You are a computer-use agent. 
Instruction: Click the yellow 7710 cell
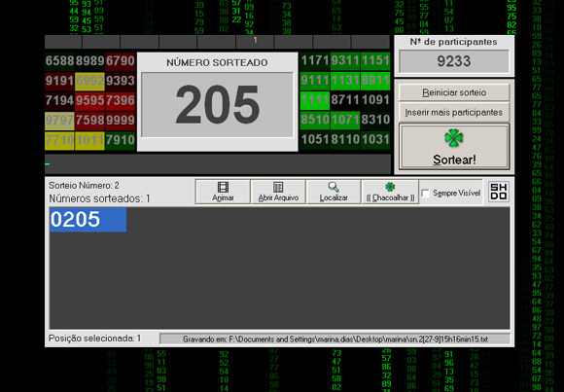pyautogui.click(x=59, y=140)
